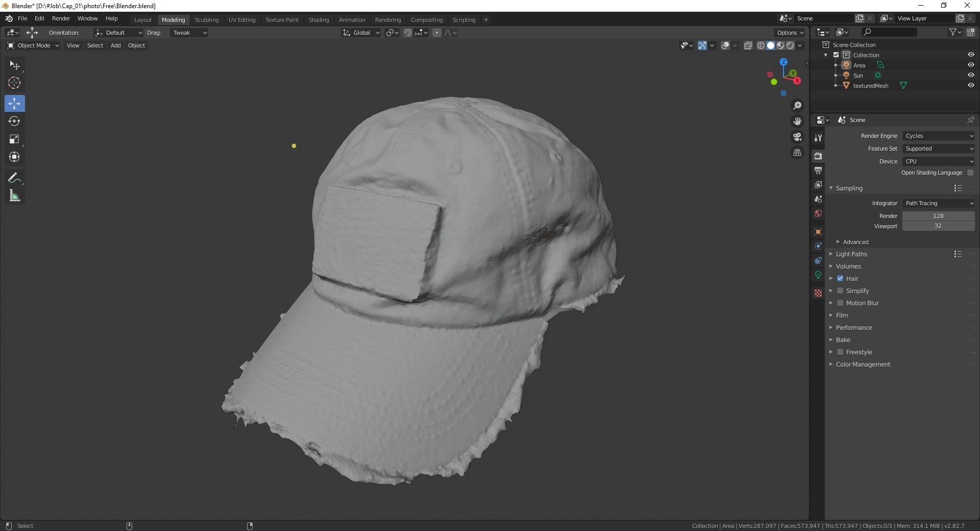Enable the Simplify checkbox
The width and height of the screenshot is (980, 531).
(x=841, y=291)
